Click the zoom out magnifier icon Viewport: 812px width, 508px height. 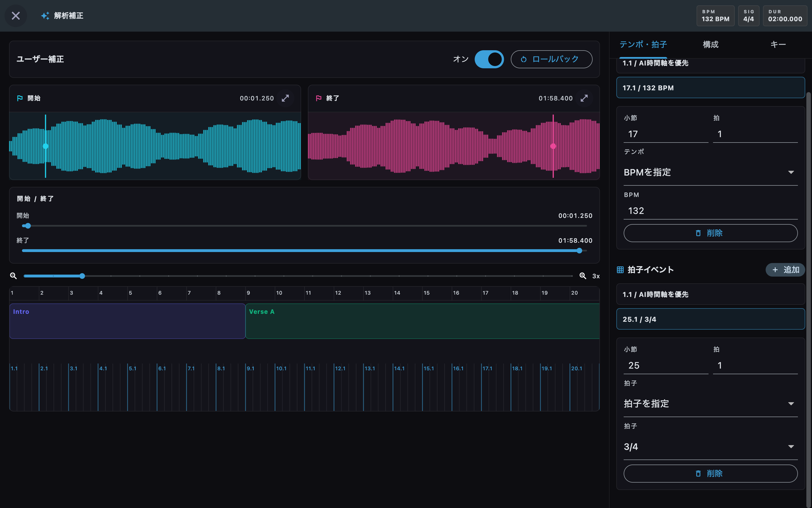[x=14, y=276]
